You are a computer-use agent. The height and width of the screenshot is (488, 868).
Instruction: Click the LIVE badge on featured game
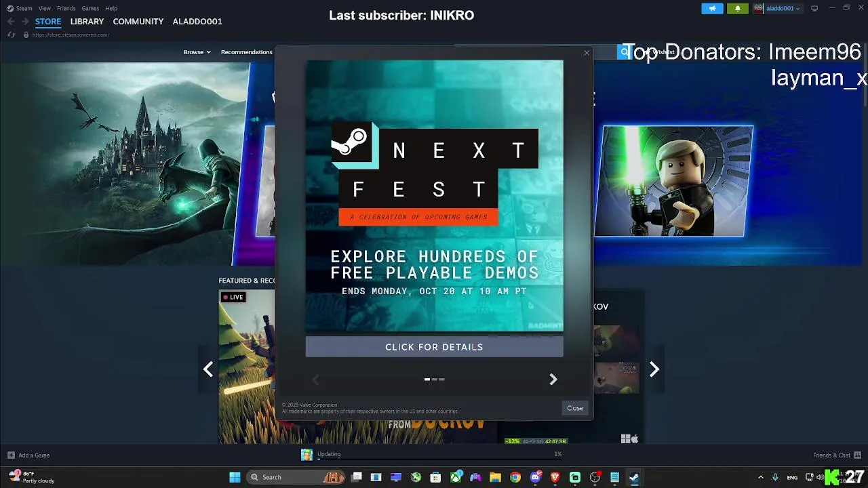tap(233, 297)
